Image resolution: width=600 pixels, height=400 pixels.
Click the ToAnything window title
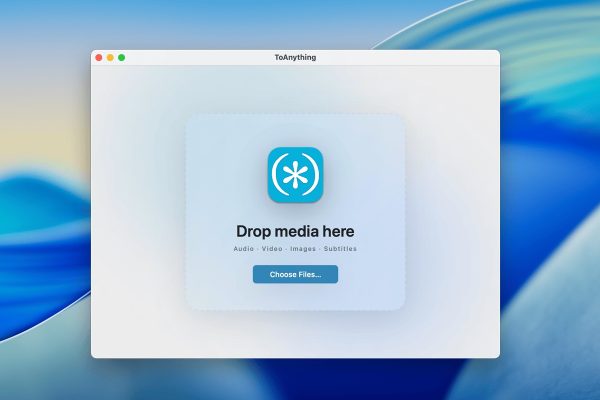click(295, 57)
